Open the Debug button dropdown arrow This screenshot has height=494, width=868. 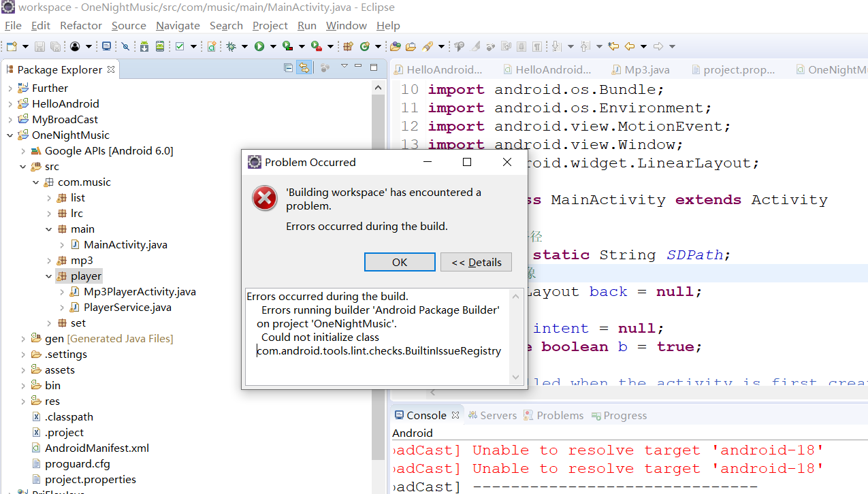(244, 46)
